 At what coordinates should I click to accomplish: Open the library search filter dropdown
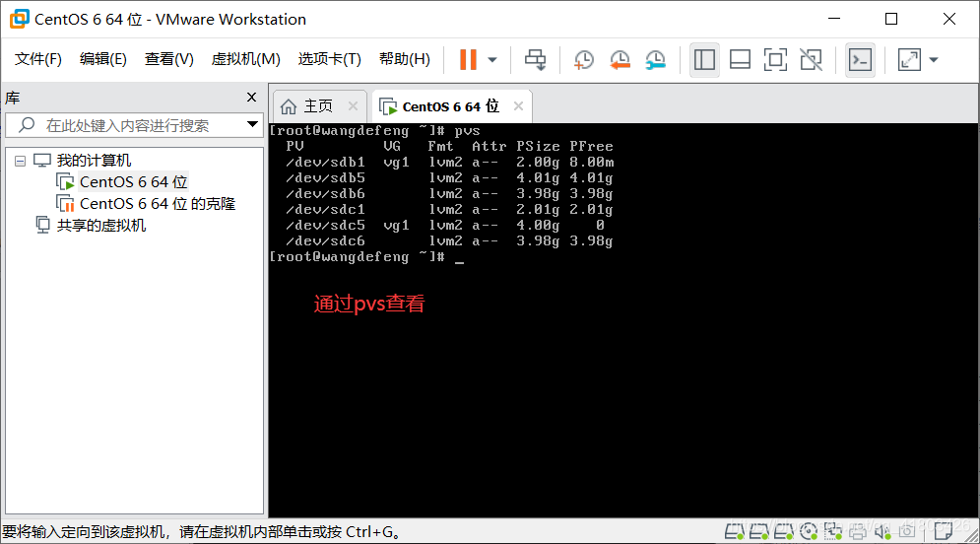click(252, 124)
